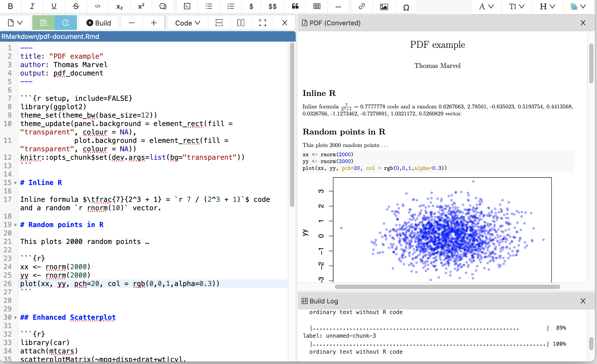This screenshot has height=364, width=597.
Task: Apply strikethrough formatting
Action: tap(76, 6)
